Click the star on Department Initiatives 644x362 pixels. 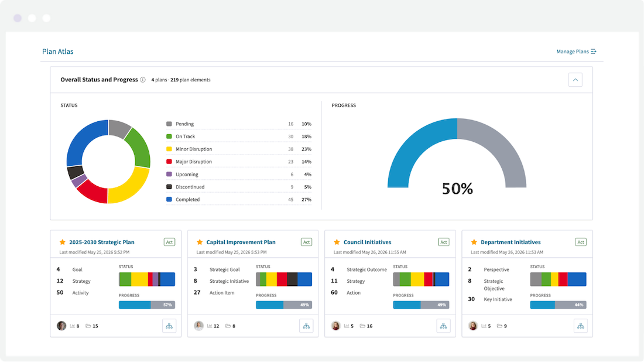(474, 242)
